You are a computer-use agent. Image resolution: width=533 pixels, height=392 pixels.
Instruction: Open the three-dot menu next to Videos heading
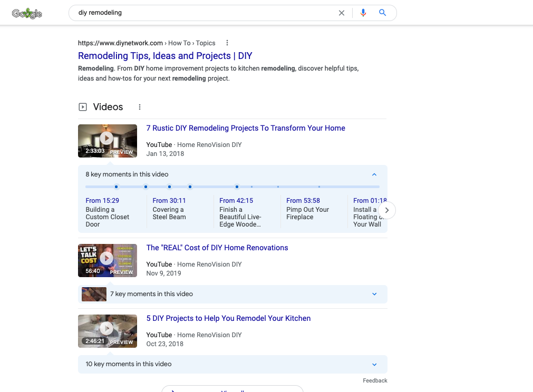pos(140,106)
